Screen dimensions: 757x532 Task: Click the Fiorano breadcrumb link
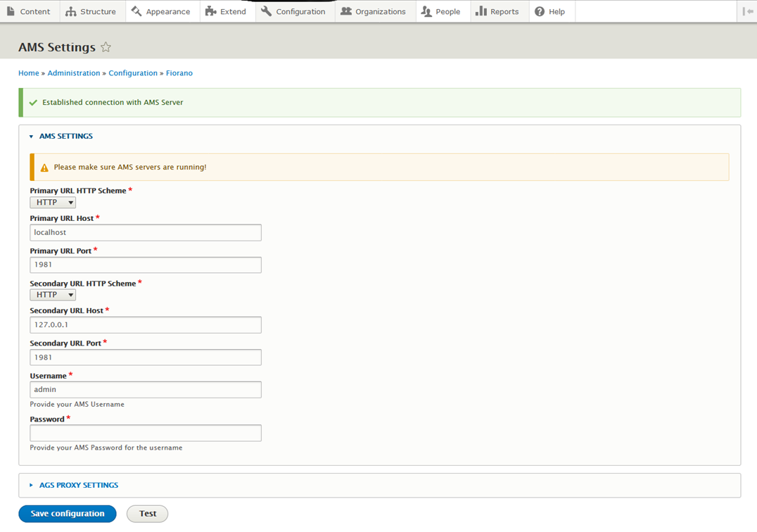click(x=179, y=73)
